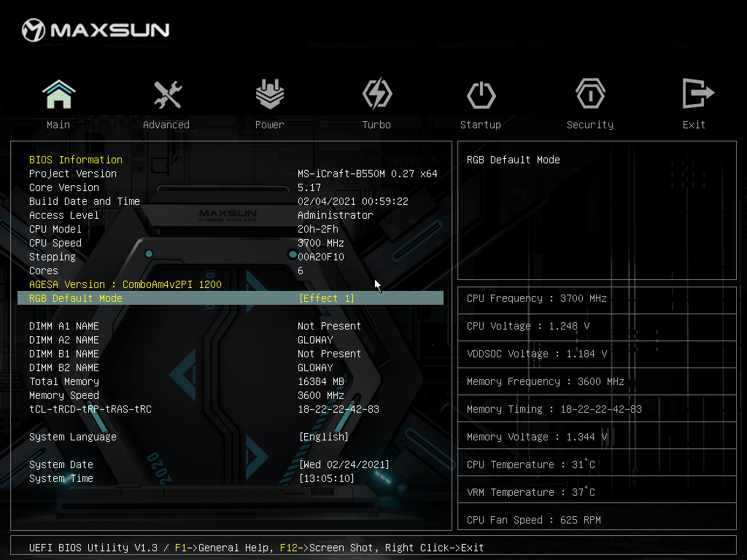Select the Power plug icon
The image size is (747, 560).
tap(270, 94)
